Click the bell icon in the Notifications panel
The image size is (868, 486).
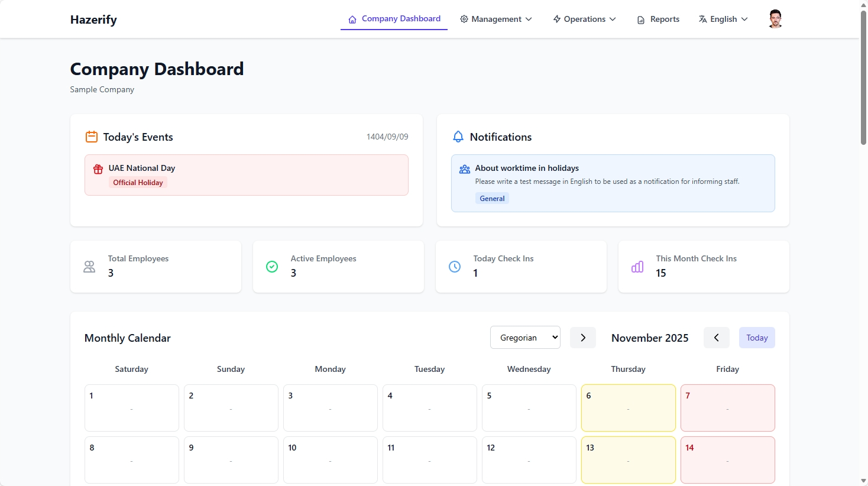click(x=458, y=137)
